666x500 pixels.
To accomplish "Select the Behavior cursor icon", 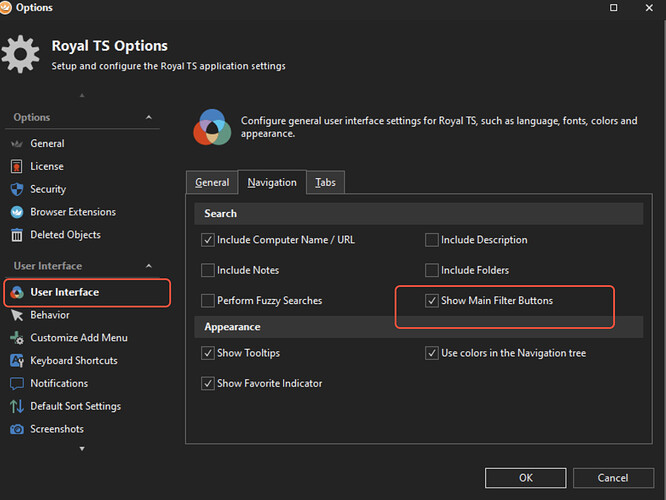I will click(17, 315).
